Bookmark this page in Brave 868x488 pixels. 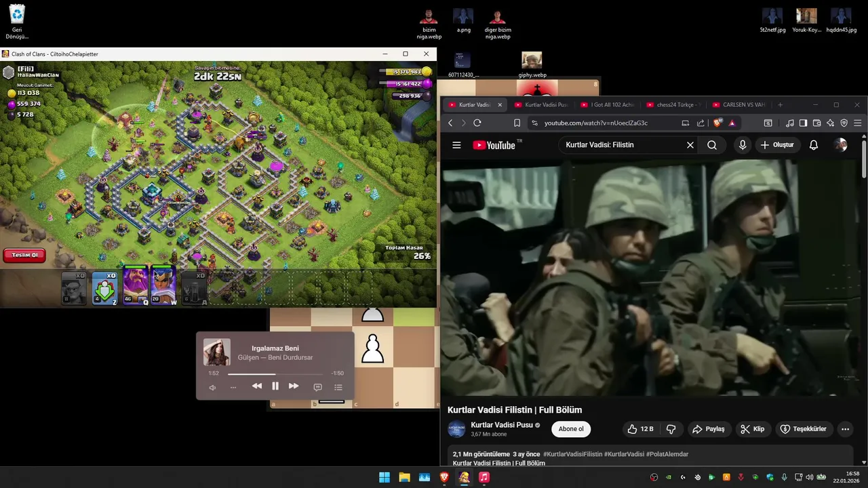click(517, 123)
